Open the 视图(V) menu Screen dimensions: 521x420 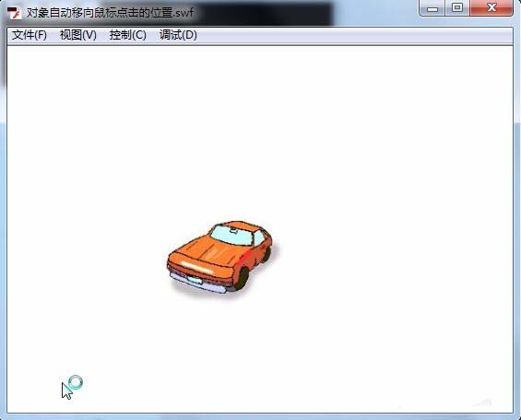(78, 35)
